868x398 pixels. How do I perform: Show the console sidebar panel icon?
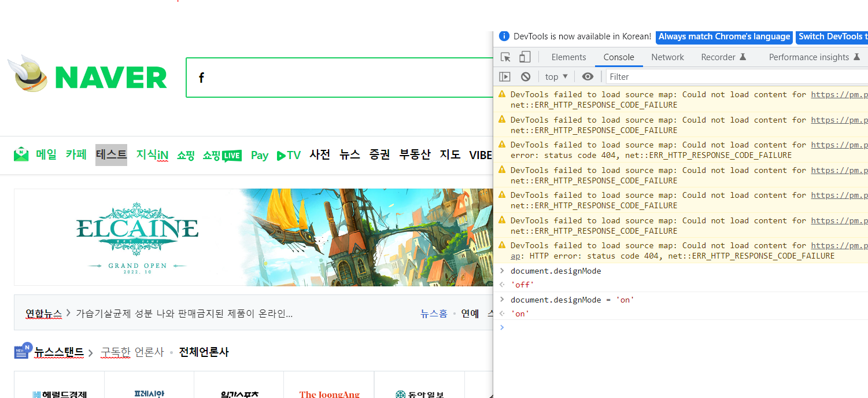[x=505, y=76]
